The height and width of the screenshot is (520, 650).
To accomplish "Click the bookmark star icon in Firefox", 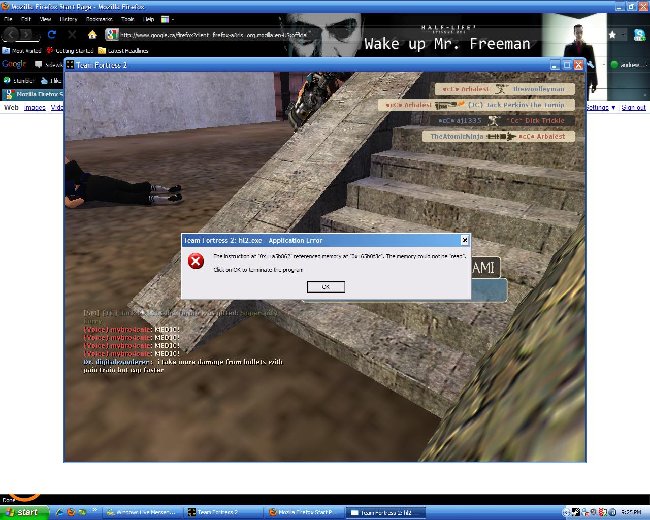I will click(x=612, y=35).
